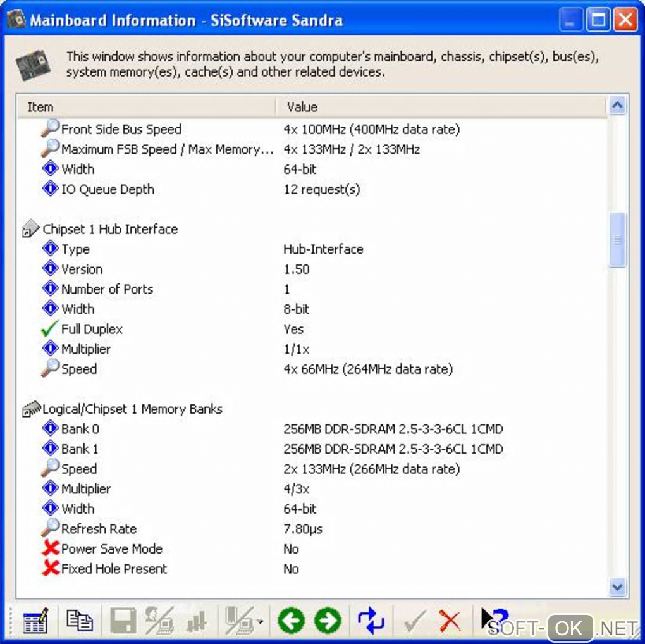The image size is (645, 644).
Task: Select the '12 request(s)' value
Action: 322,189
